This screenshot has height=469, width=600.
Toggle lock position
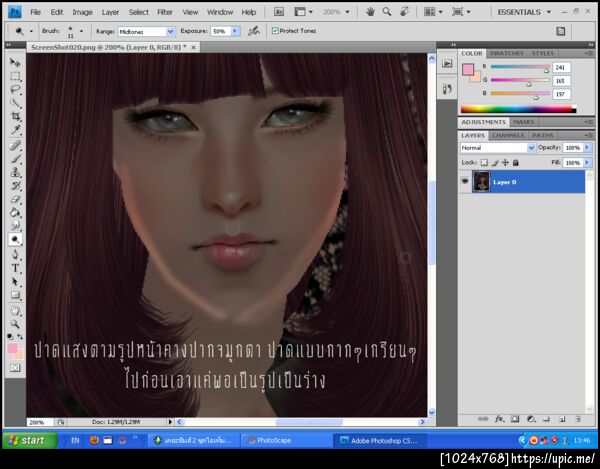(x=505, y=163)
